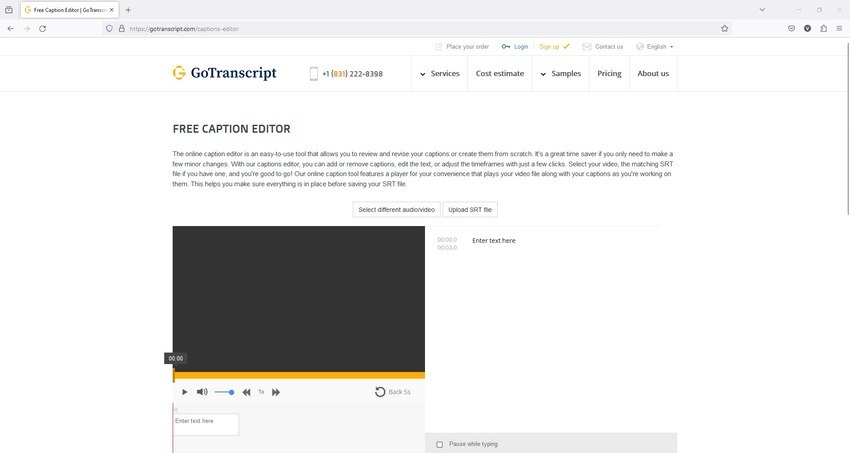The image size is (850, 453).
Task: Open the About us page
Action: tap(653, 73)
